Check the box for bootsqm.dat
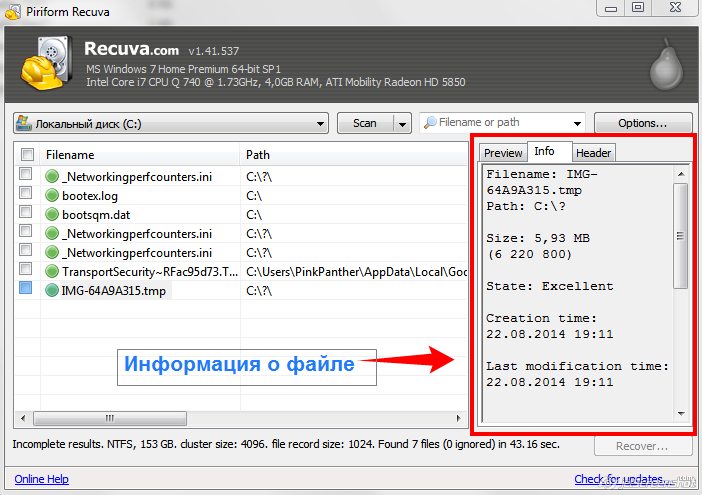Image resolution: width=702 pixels, height=495 pixels. click(x=26, y=211)
